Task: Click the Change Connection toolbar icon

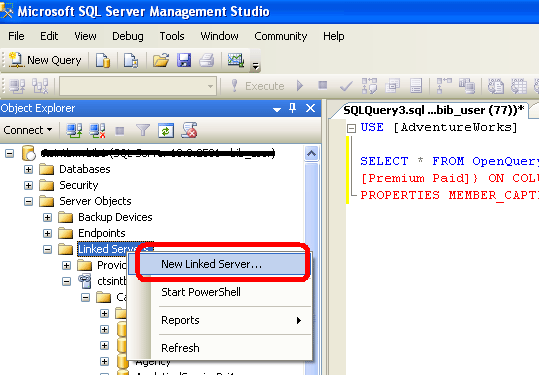Action: [x=40, y=86]
